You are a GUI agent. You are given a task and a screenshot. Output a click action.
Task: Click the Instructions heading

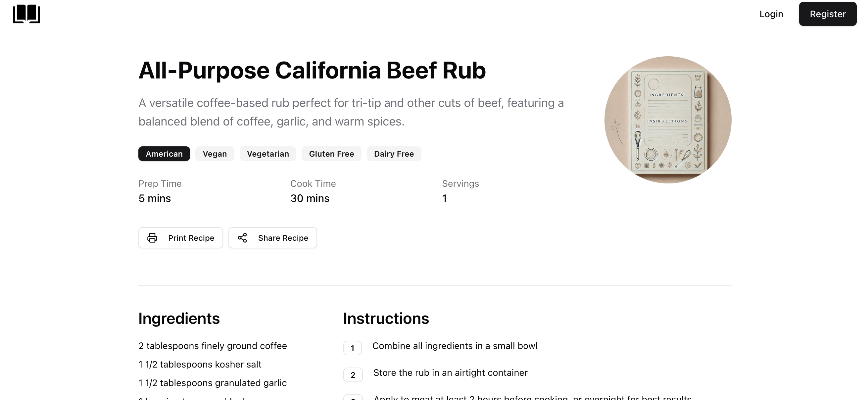[x=386, y=318]
